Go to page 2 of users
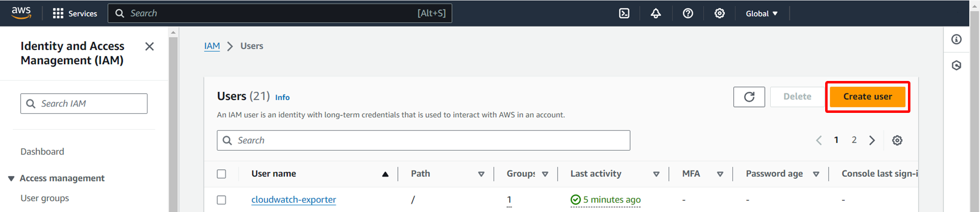980x212 pixels. (854, 140)
